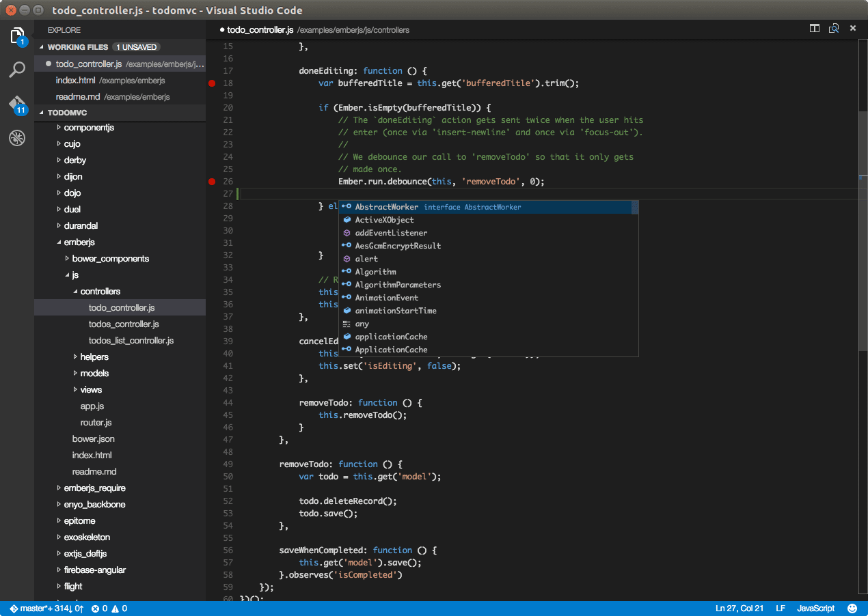The width and height of the screenshot is (868, 616).
Task: Choose addEventListener in autocomplete list
Action: (391, 233)
